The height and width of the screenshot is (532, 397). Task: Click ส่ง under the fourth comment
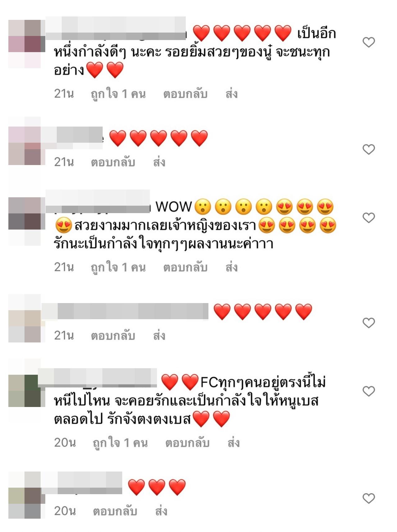pyautogui.click(x=159, y=335)
